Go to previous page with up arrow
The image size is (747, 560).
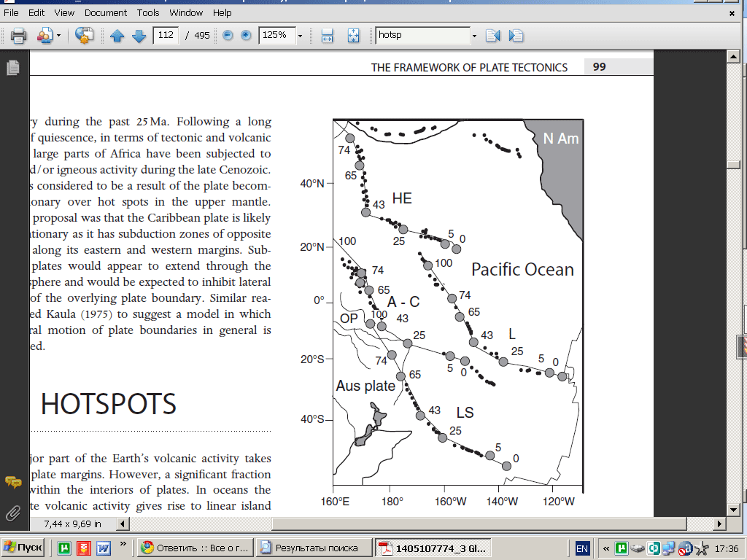117,36
